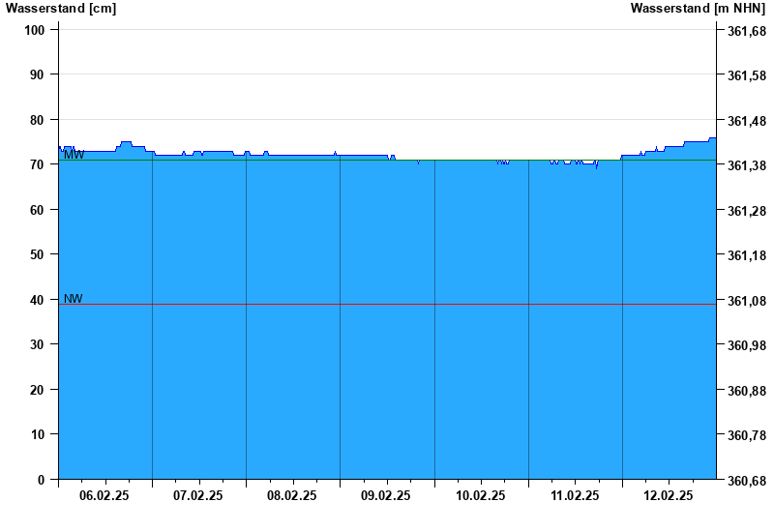Click left axis value 40
Screen dimensions: 774x532
click(x=37, y=300)
